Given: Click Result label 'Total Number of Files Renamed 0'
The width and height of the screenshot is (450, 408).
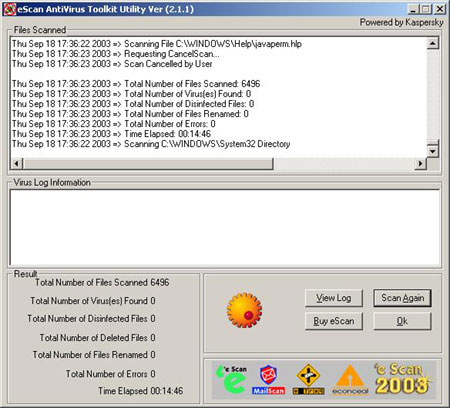Looking at the screenshot, I should [94, 354].
